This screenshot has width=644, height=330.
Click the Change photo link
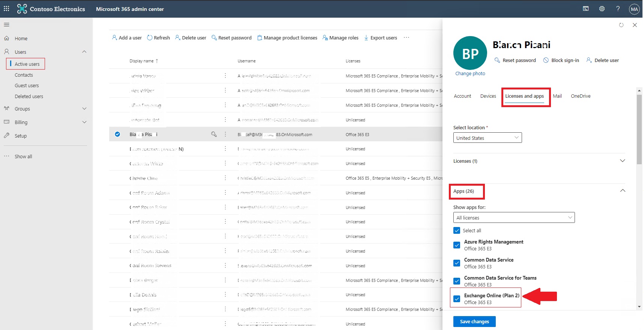tap(470, 73)
